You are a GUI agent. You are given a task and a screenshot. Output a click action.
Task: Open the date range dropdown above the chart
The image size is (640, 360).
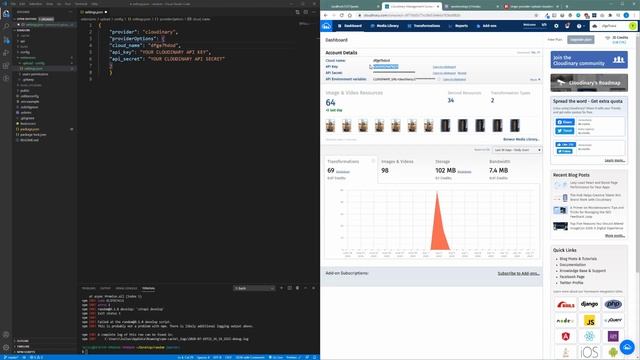pyautogui.click(x=517, y=150)
